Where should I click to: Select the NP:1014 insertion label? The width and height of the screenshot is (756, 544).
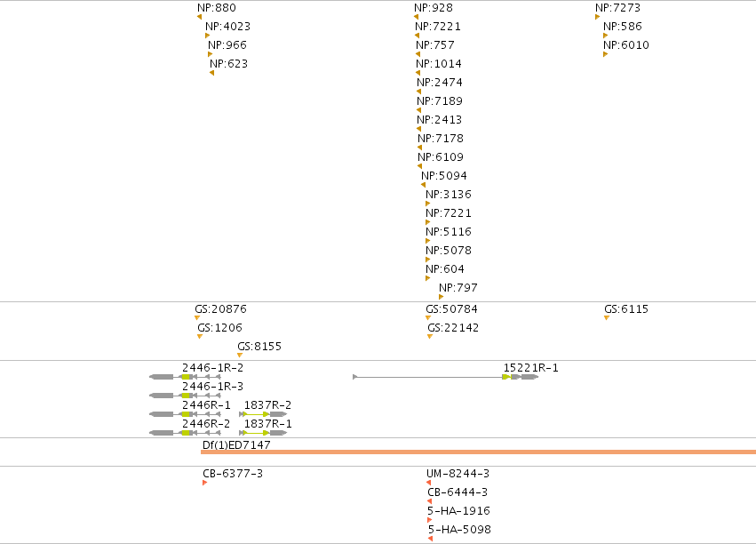tap(439, 64)
